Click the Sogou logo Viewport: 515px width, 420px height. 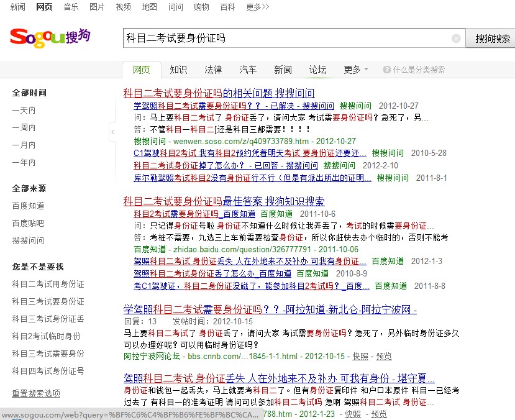click(50, 37)
